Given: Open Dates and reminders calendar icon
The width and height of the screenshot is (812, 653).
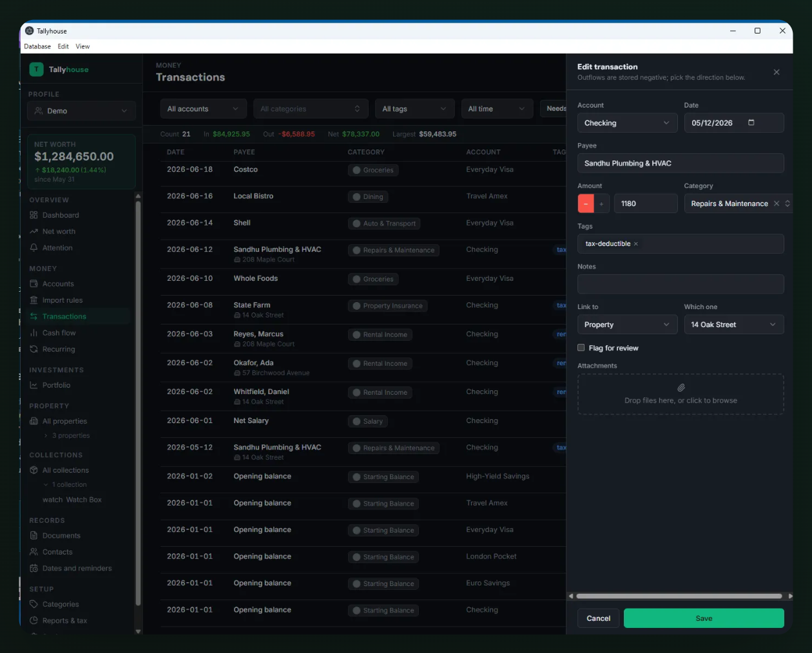Looking at the screenshot, I should [34, 568].
